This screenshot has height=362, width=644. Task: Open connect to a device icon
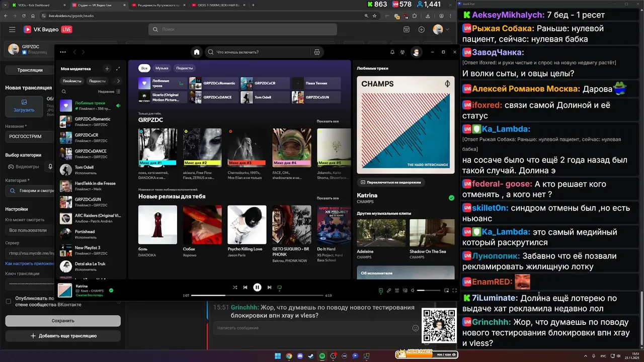(405, 290)
